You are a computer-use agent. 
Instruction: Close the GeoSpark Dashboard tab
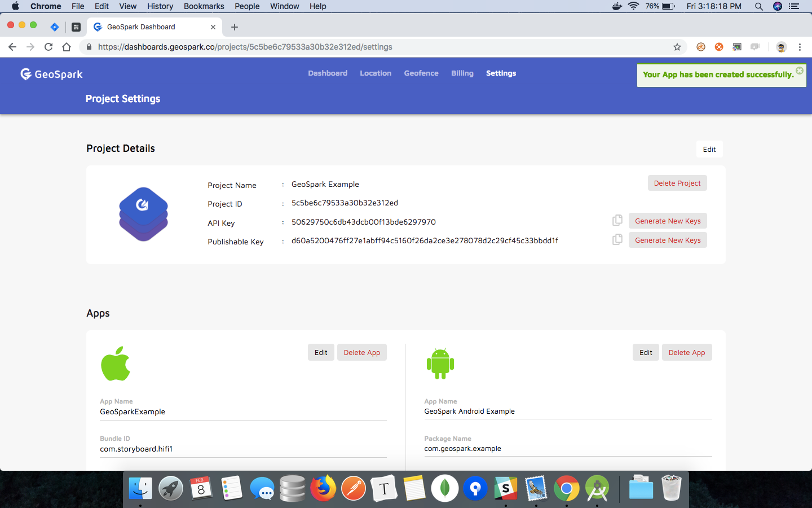(213, 27)
